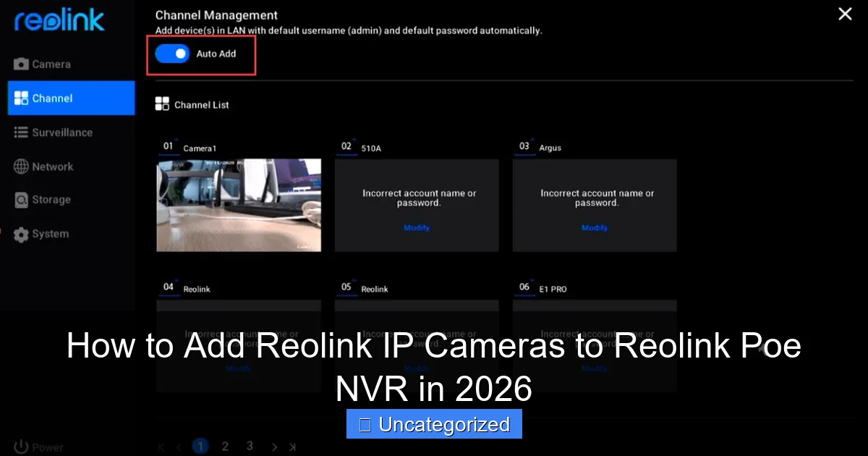
Task: Toggle the Auto Add switch off
Action: [171, 54]
